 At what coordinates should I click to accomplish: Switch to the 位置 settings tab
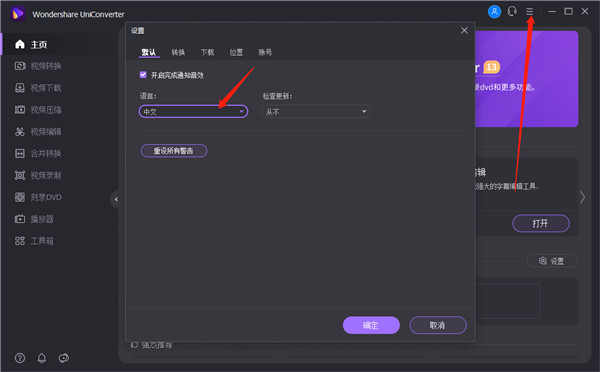[x=236, y=52]
